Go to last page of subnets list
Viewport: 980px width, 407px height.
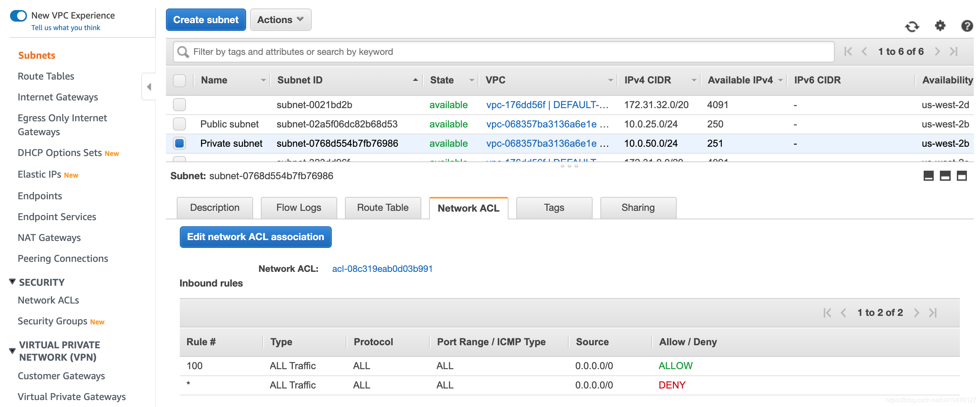pos(954,51)
